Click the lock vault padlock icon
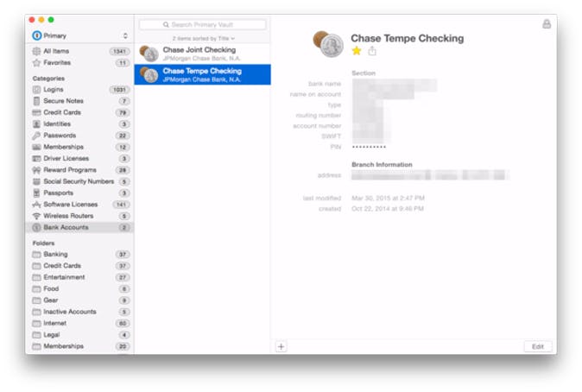This screenshot has height=392, width=582. (x=547, y=24)
